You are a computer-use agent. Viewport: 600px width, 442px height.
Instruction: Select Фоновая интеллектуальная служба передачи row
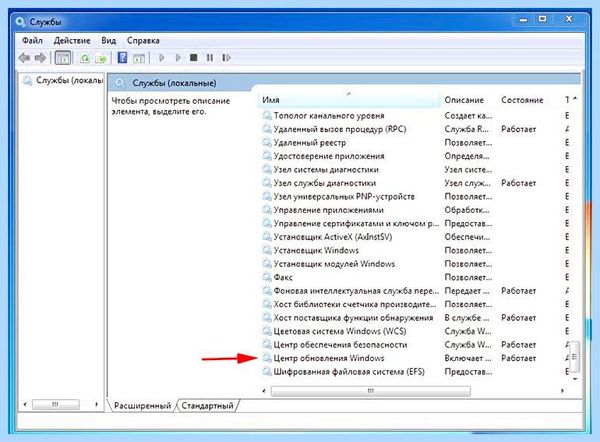click(x=356, y=290)
